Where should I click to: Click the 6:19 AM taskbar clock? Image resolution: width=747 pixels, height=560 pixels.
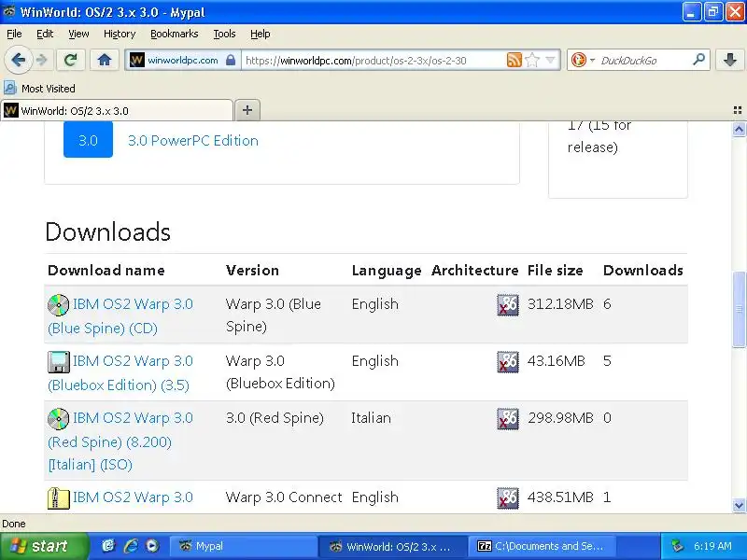(712, 546)
